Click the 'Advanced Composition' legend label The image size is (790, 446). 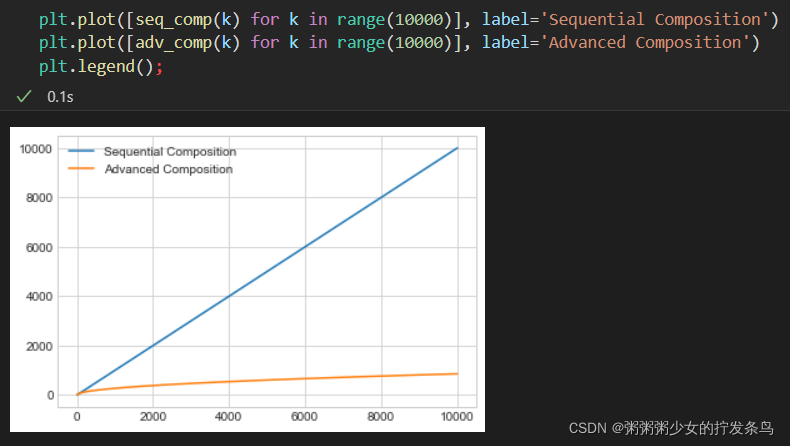point(168,169)
